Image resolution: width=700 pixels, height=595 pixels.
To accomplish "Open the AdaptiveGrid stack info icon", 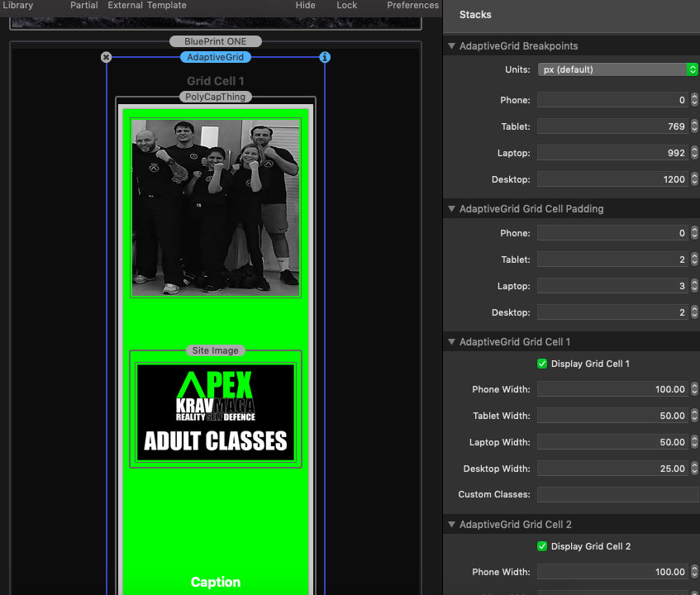I will tap(325, 57).
